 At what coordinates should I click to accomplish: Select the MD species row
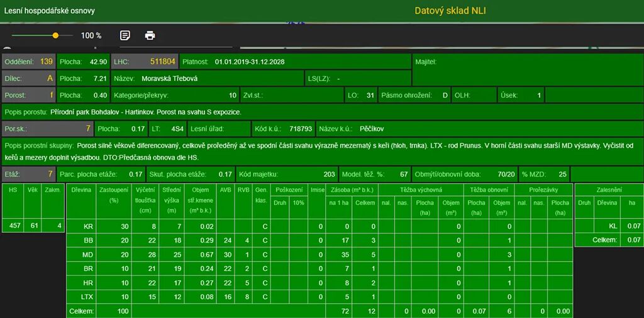87,255
